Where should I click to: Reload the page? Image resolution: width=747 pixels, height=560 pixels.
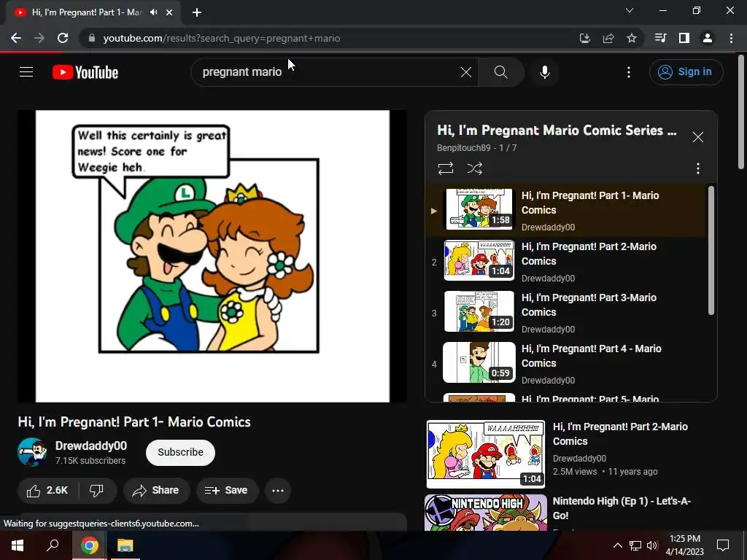(x=63, y=38)
